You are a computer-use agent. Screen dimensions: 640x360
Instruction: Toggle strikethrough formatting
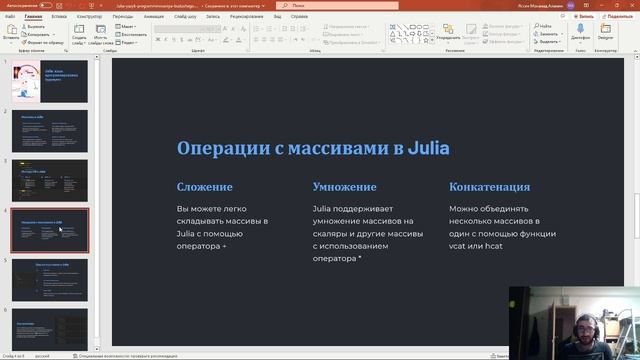[x=190, y=40]
